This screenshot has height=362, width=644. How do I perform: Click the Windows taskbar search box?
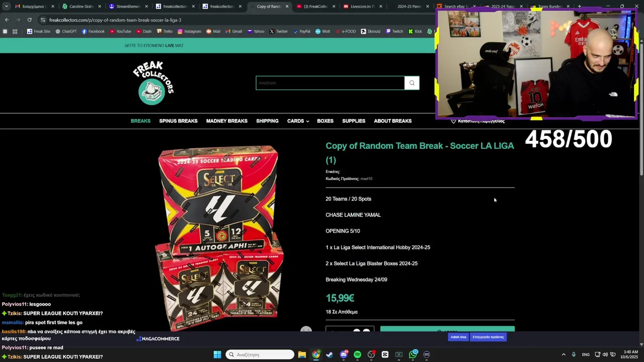[260, 354]
